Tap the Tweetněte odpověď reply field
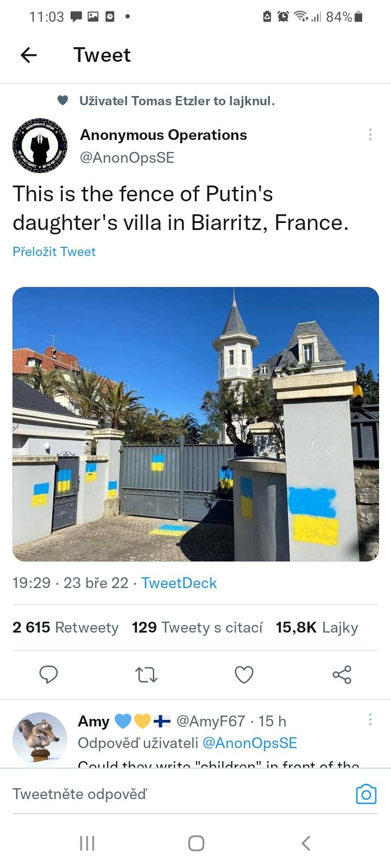Screen dimensions: 391x868 (163, 794)
